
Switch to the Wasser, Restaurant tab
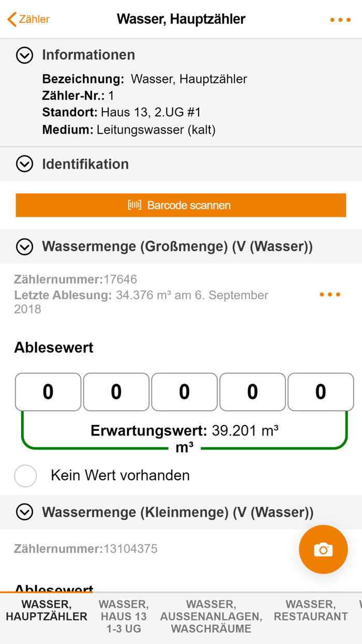click(x=311, y=610)
